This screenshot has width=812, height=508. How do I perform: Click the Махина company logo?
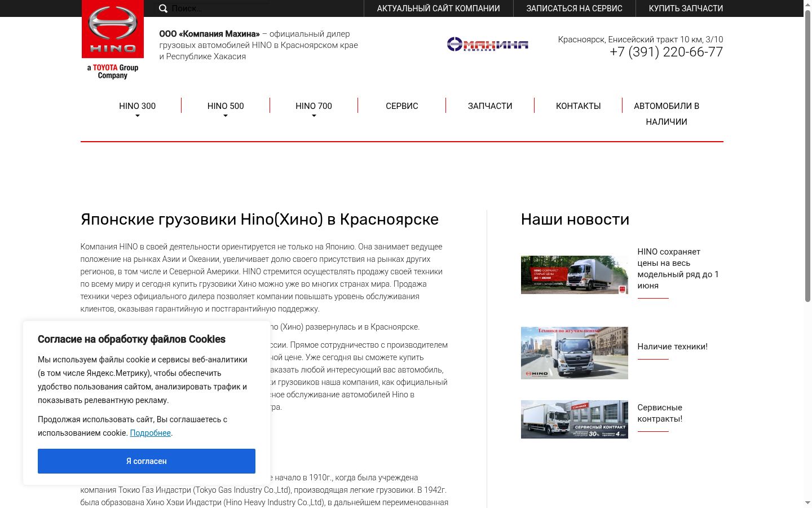pyautogui.click(x=487, y=44)
